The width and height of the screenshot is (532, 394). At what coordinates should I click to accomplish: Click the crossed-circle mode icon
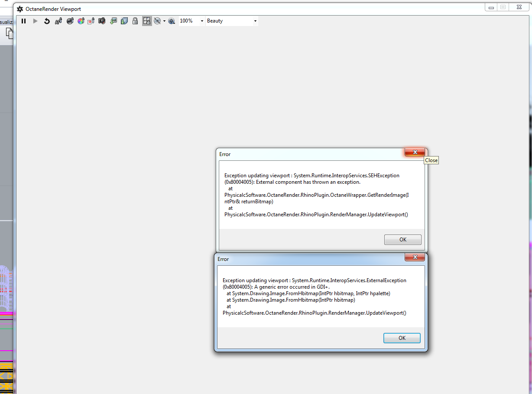coord(157,21)
